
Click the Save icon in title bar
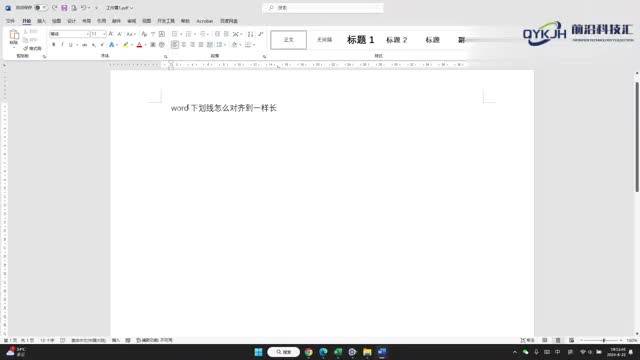pyautogui.click(x=64, y=8)
